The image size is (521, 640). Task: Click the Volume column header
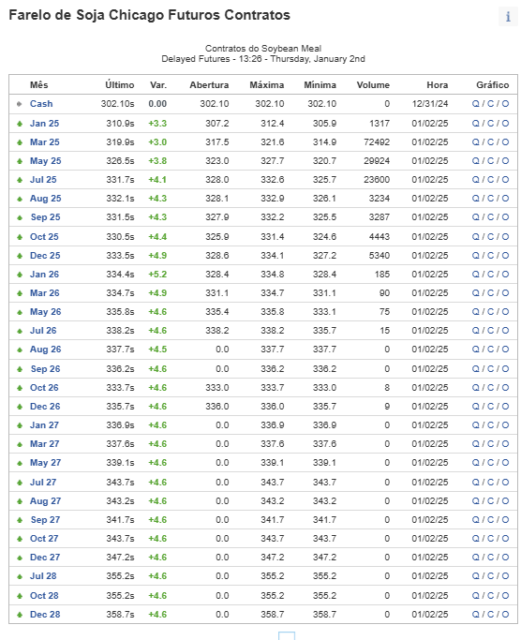(373, 85)
